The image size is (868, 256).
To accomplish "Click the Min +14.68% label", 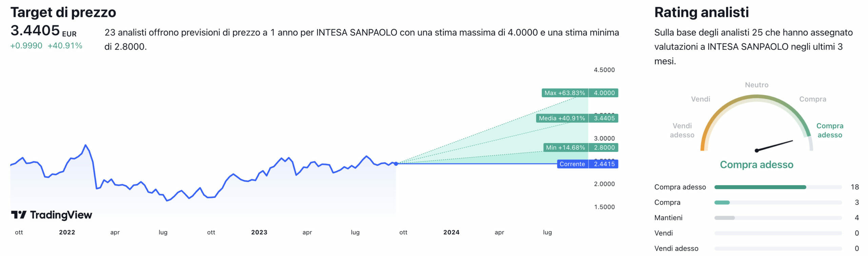I will click(x=565, y=147).
